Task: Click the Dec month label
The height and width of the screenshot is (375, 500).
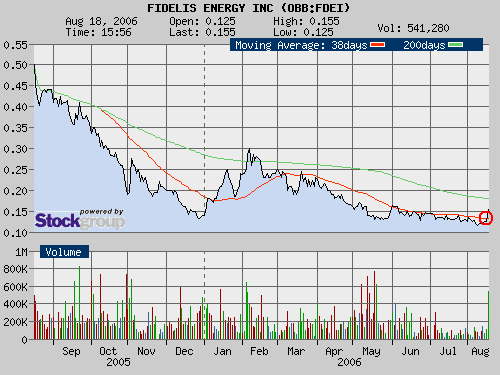Action: pos(184,351)
